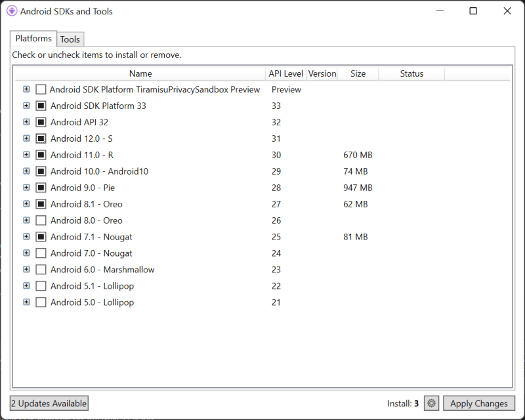Close the Android SDKs and Tools window

tap(507, 11)
